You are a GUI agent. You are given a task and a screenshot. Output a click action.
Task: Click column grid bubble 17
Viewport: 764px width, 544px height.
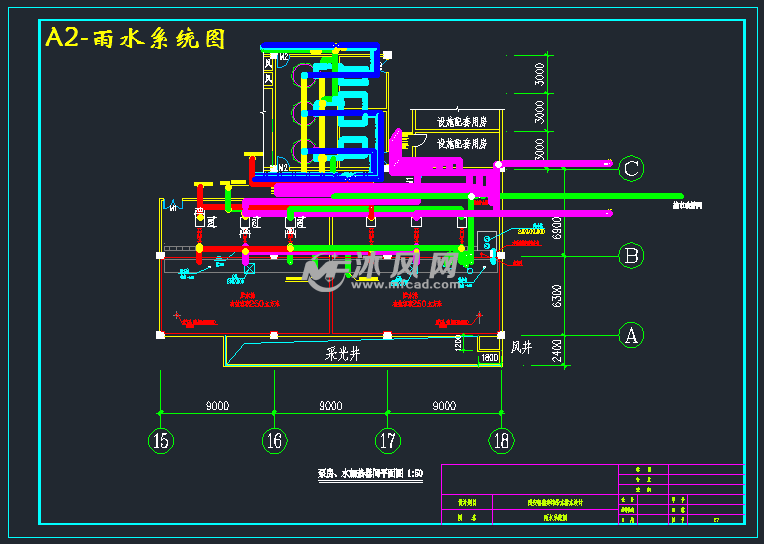coord(388,439)
